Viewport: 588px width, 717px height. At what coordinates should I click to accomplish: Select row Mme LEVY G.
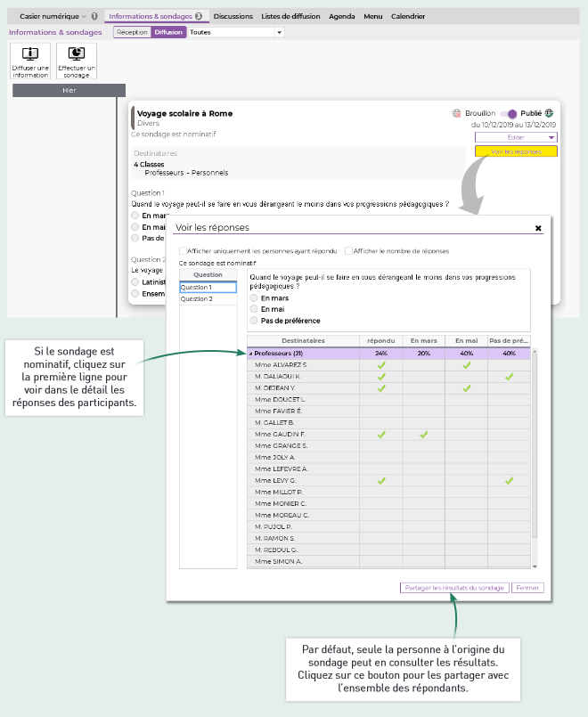(388, 480)
